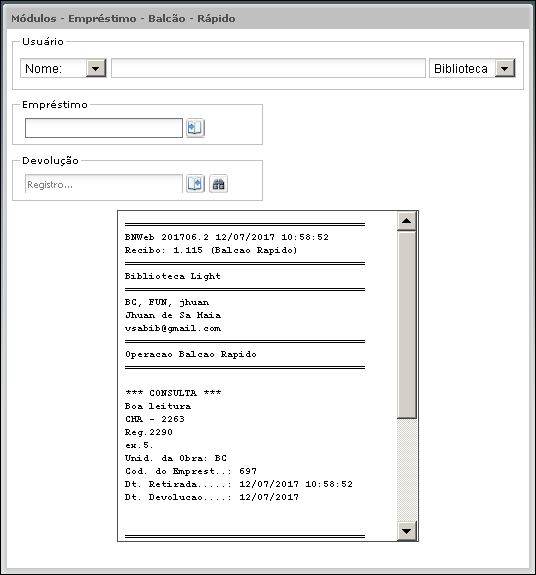
Task: Focus the Registro... return input field
Action: pos(104,184)
